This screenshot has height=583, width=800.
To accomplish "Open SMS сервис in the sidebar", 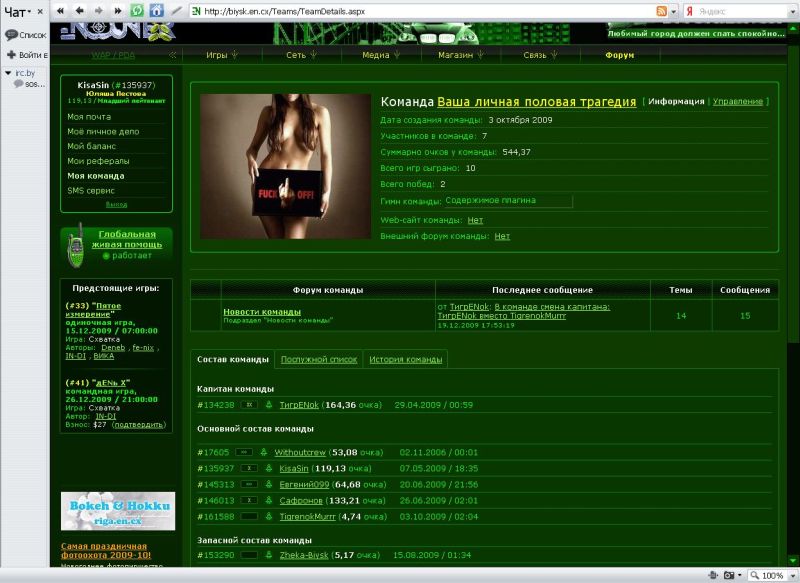I will (x=91, y=191).
